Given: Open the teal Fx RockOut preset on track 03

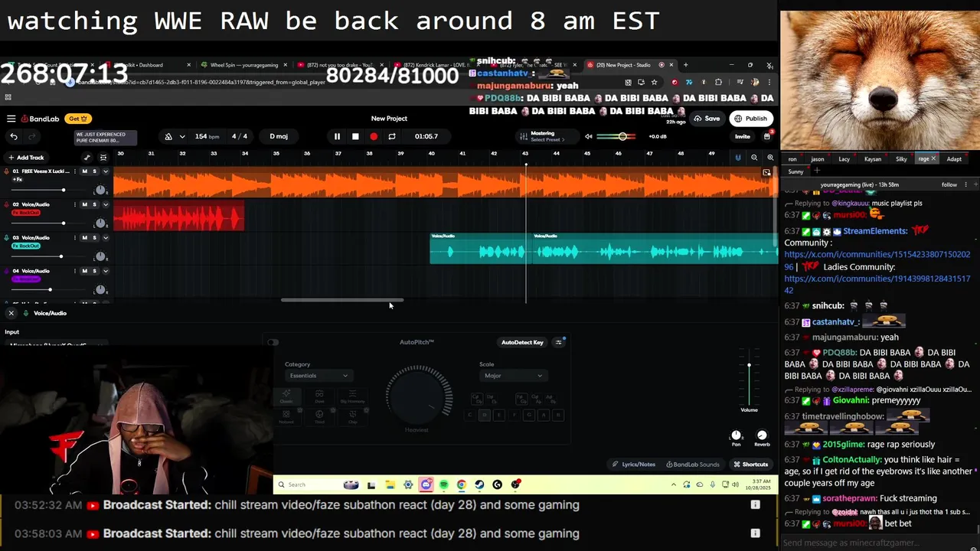Looking at the screenshot, I should click(x=25, y=246).
